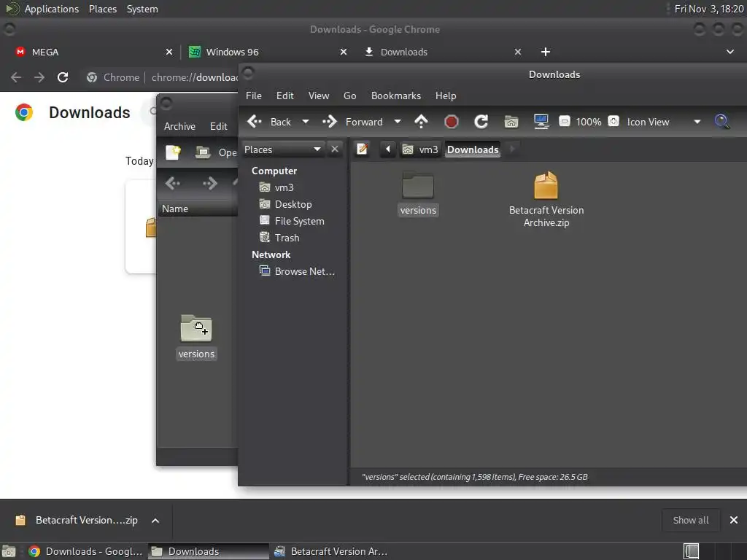Screen dimensions: 747x560
Task: Open the Icon View mode dropdown
Action: coord(664,122)
